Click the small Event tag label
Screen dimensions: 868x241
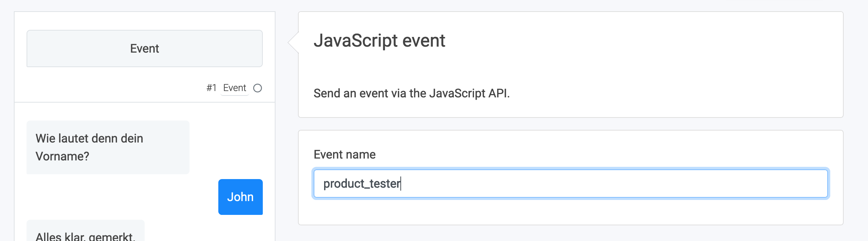(x=234, y=88)
